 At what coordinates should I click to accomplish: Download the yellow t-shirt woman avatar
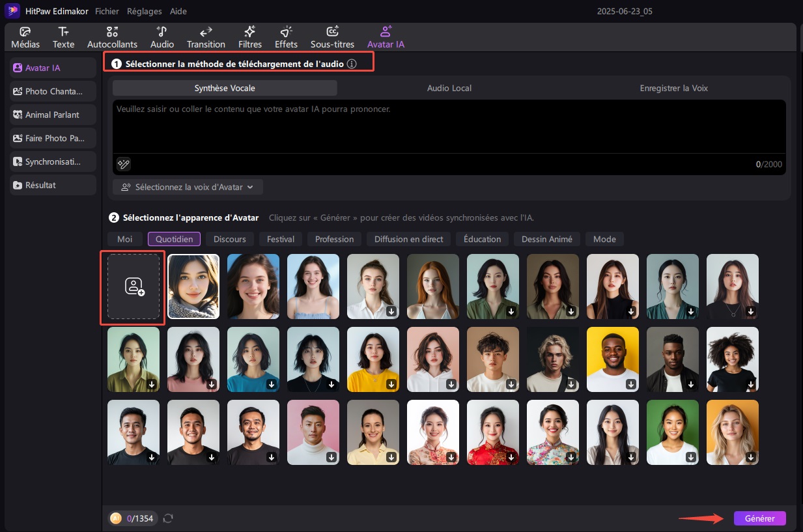391,385
